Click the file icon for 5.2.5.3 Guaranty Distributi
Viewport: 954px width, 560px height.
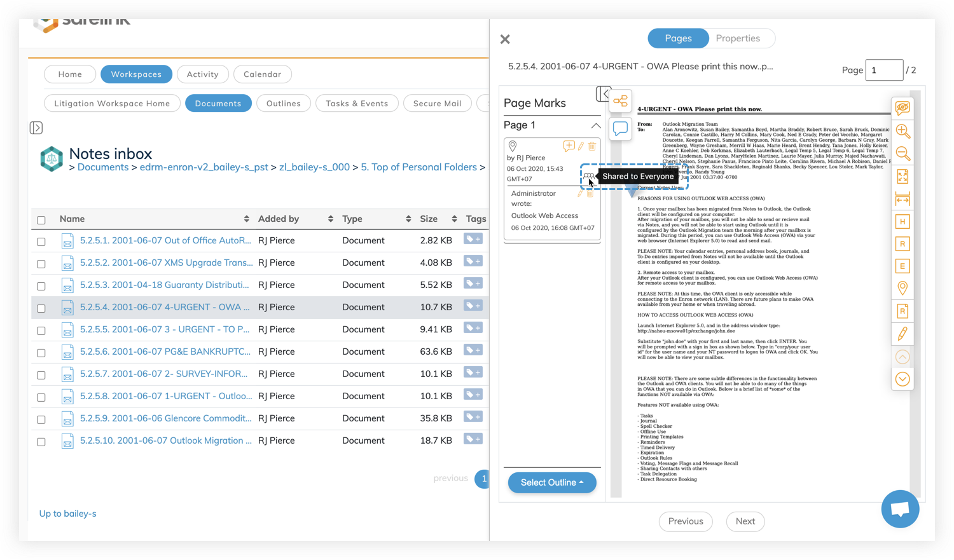67,285
